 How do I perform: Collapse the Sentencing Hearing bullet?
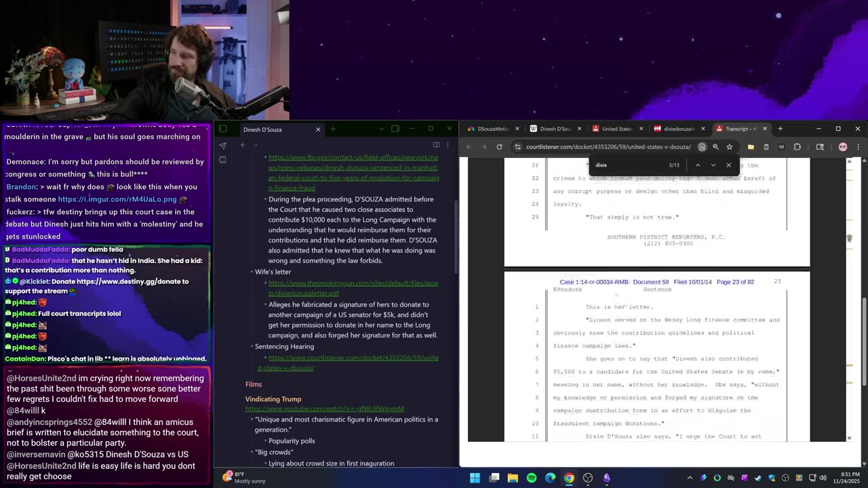click(x=252, y=346)
